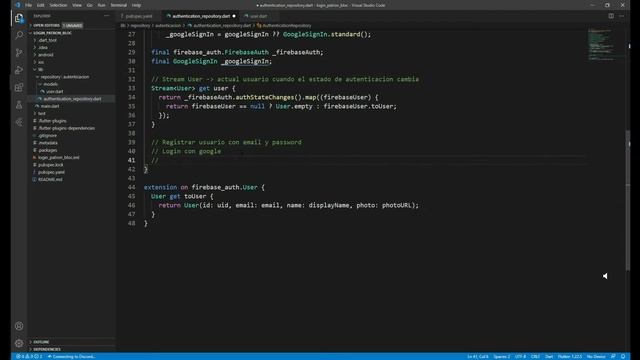Click the feedback icon in status bar
Viewport: 640px width, 360px height.
[x=613, y=356]
